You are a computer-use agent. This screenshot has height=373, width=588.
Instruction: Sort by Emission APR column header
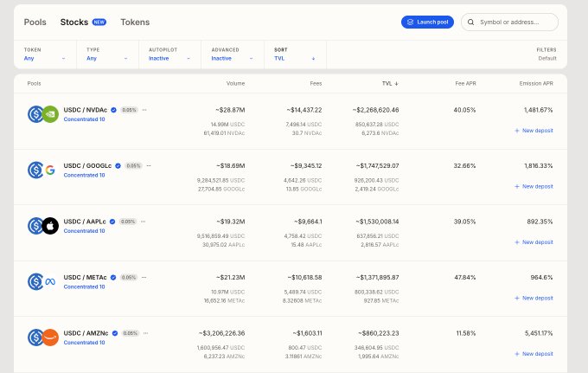pos(536,84)
